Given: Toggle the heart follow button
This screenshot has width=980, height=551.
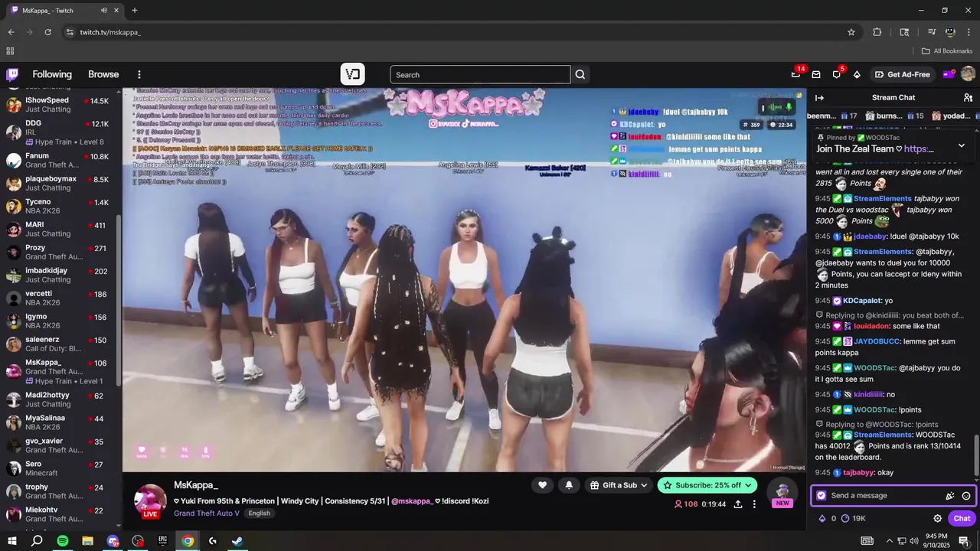Looking at the screenshot, I should pyautogui.click(x=542, y=485).
